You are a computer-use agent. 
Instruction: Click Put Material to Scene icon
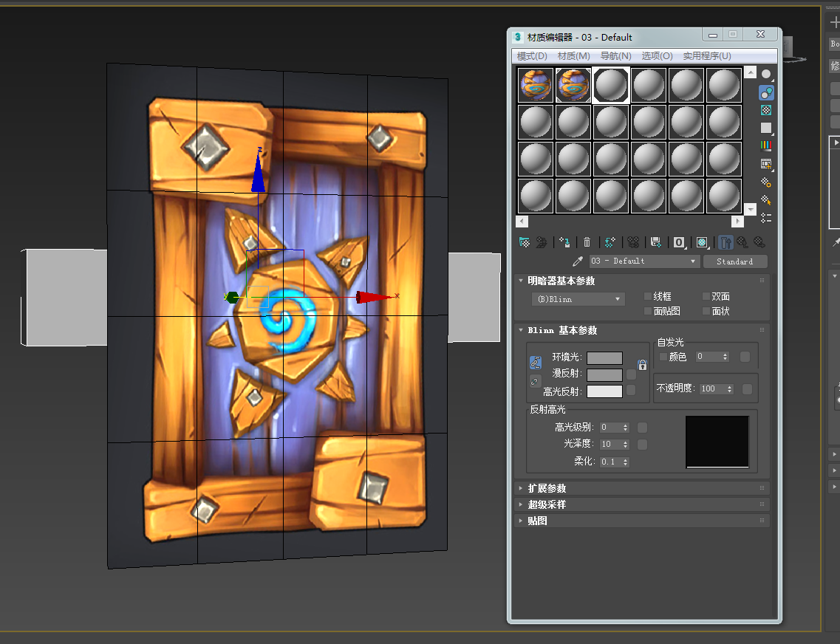pos(542,242)
